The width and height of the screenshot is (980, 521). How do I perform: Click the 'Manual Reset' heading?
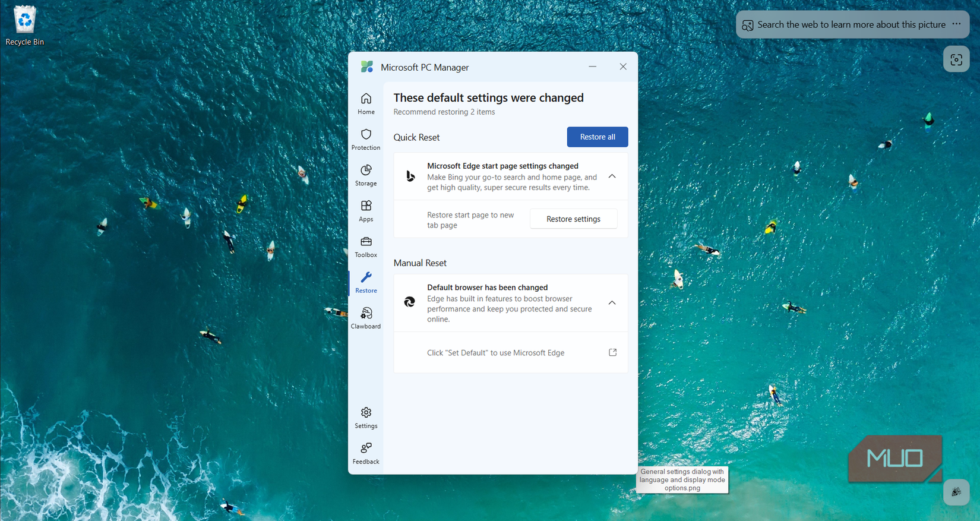click(420, 263)
